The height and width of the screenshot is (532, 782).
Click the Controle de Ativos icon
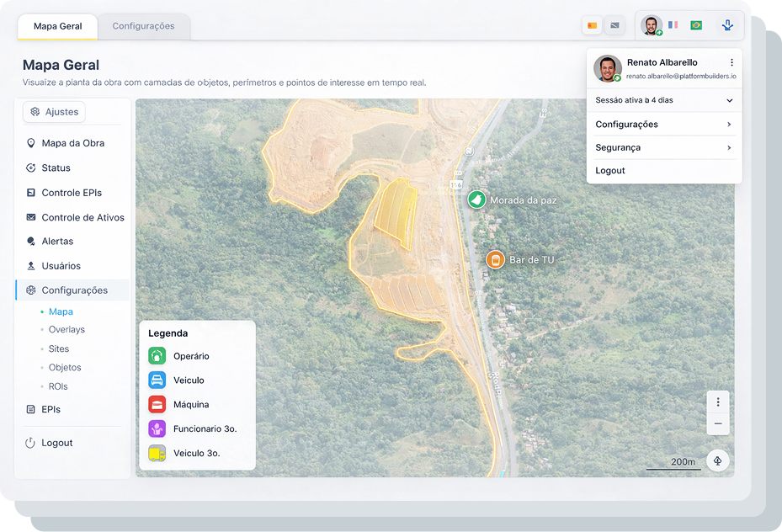coord(31,217)
